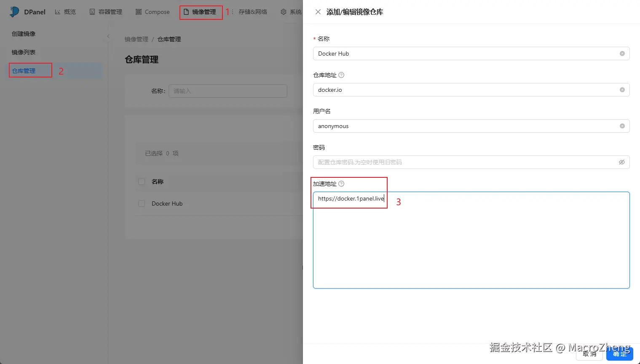Toggle password visibility eye icon

[x=621, y=162]
